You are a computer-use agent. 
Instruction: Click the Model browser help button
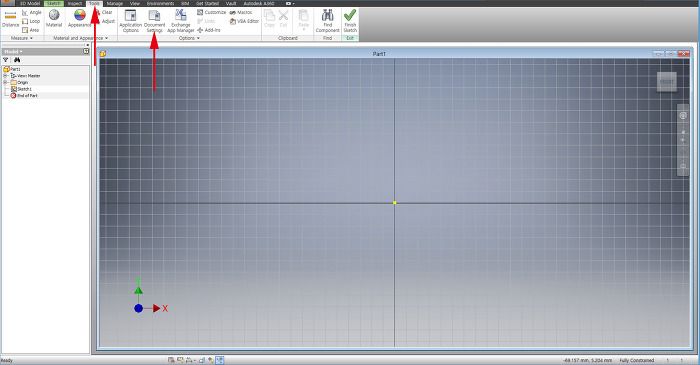pyautogui.click(x=86, y=51)
